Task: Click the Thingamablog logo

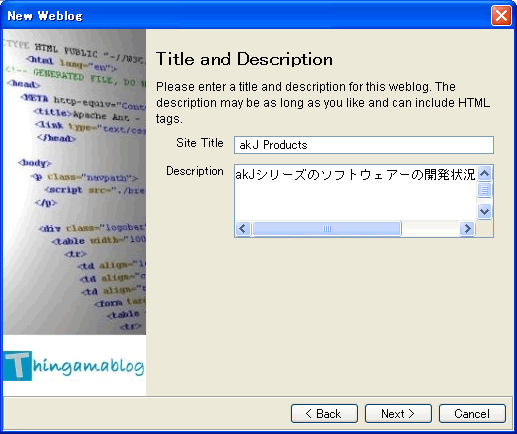Action: tap(74, 366)
